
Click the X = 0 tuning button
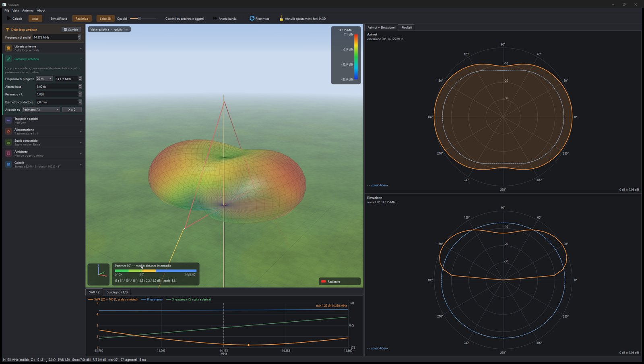pos(72,110)
